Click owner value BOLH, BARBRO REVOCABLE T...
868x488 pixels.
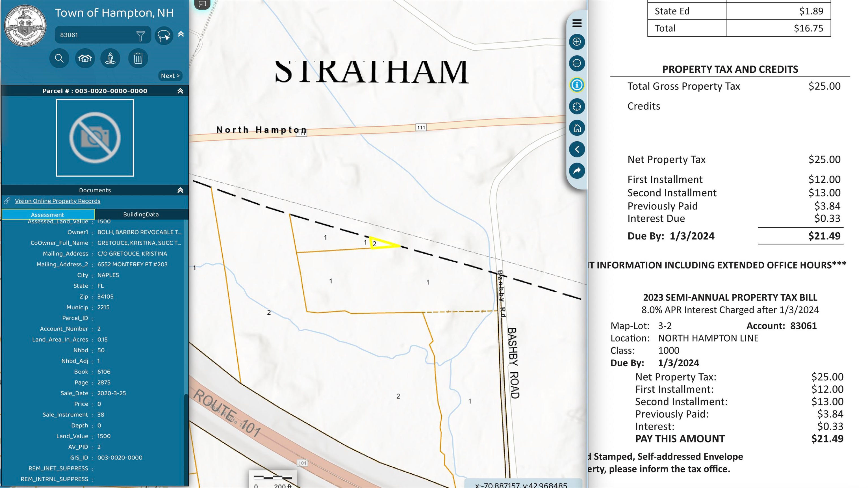click(139, 232)
